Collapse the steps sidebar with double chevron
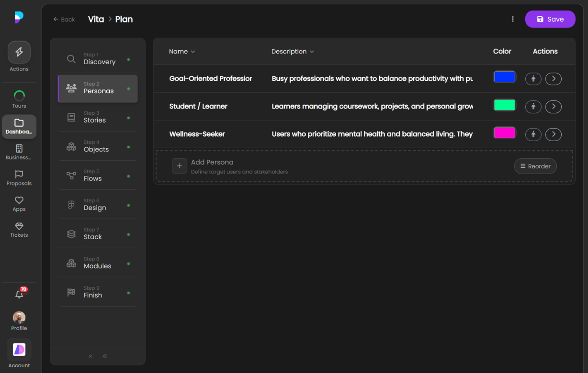This screenshot has width=588, height=373. coord(105,356)
